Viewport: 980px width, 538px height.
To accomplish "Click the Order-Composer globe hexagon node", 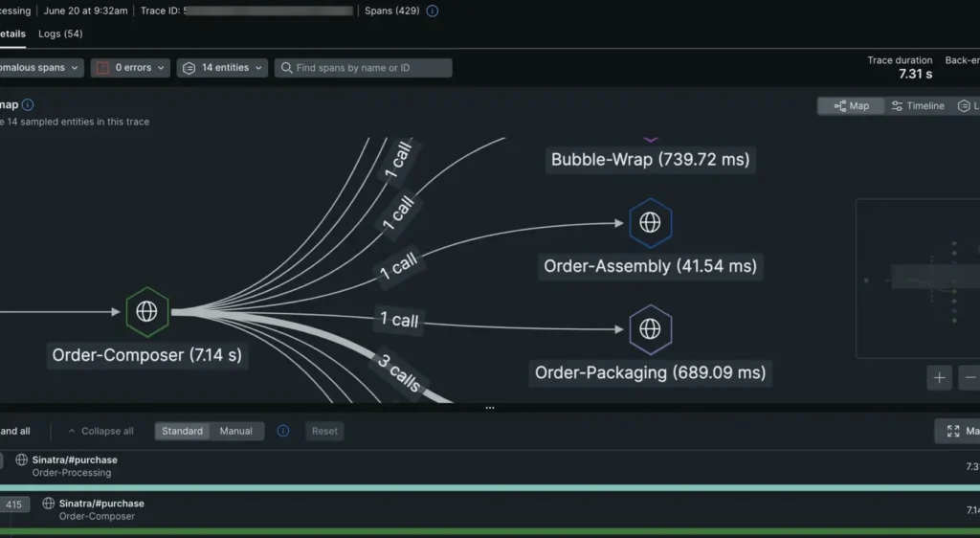I will tap(146, 311).
